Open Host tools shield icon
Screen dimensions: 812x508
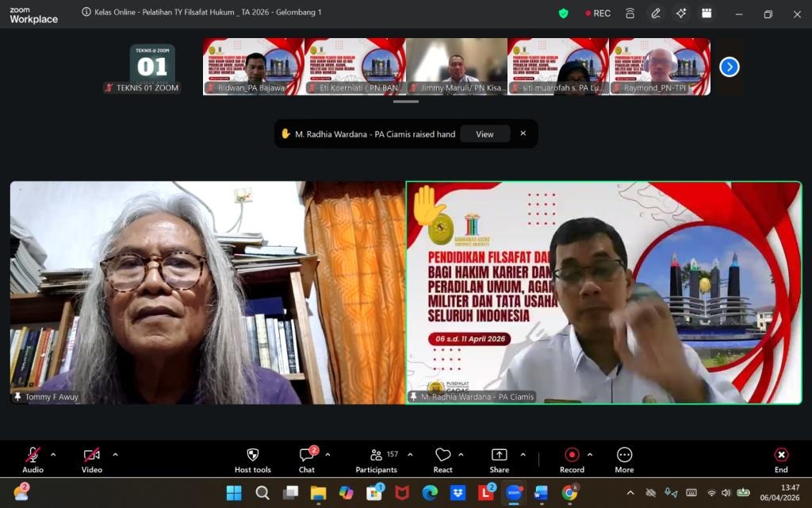(252, 455)
